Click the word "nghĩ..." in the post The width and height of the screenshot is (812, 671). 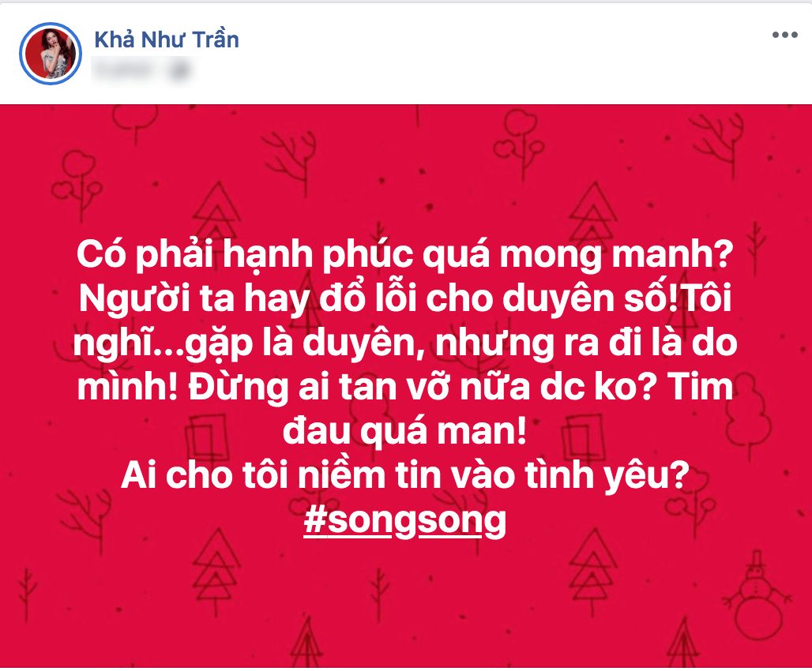pyautogui.click(x=129, y=343)
